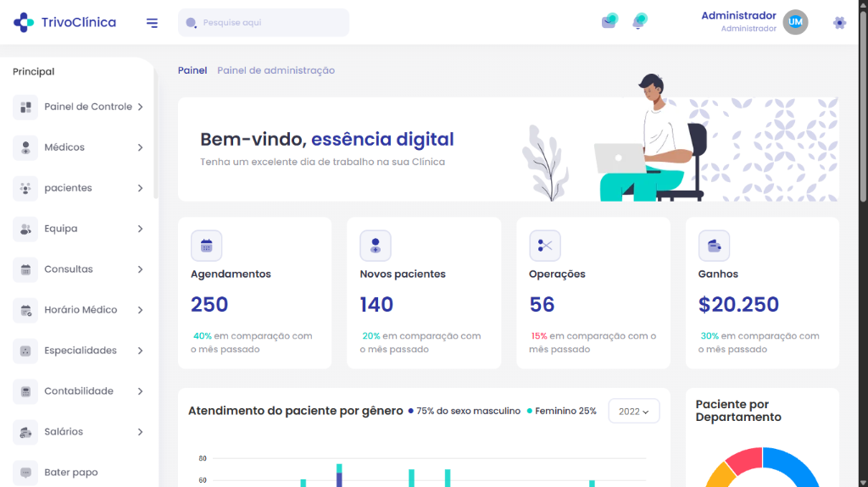Click the Contabilidade calculator icon

[x=25, y=391]
